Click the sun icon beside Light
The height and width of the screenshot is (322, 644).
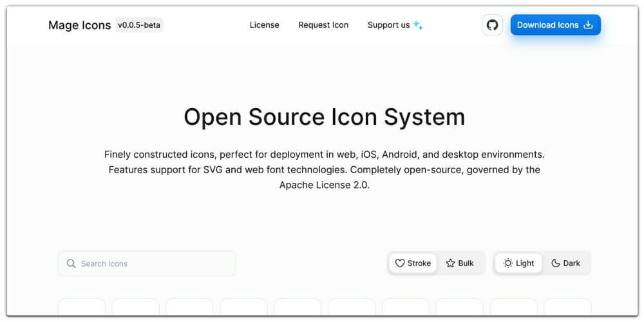(x=508, y=263)
